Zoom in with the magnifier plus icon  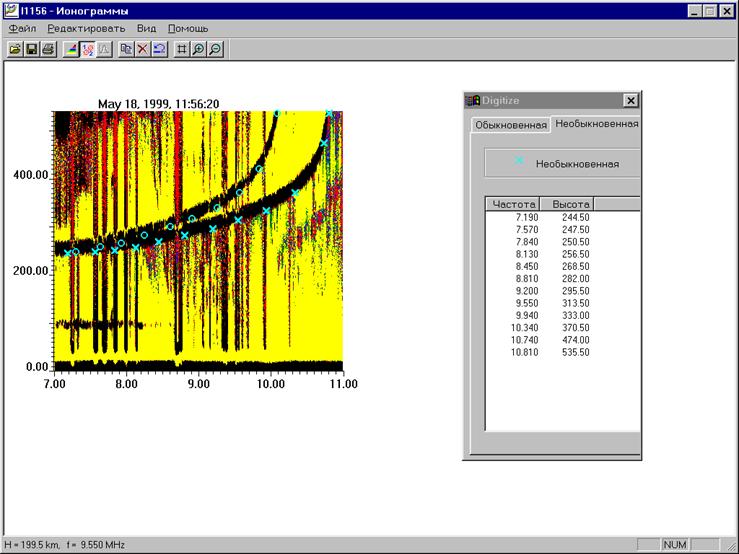pos(198,49)
